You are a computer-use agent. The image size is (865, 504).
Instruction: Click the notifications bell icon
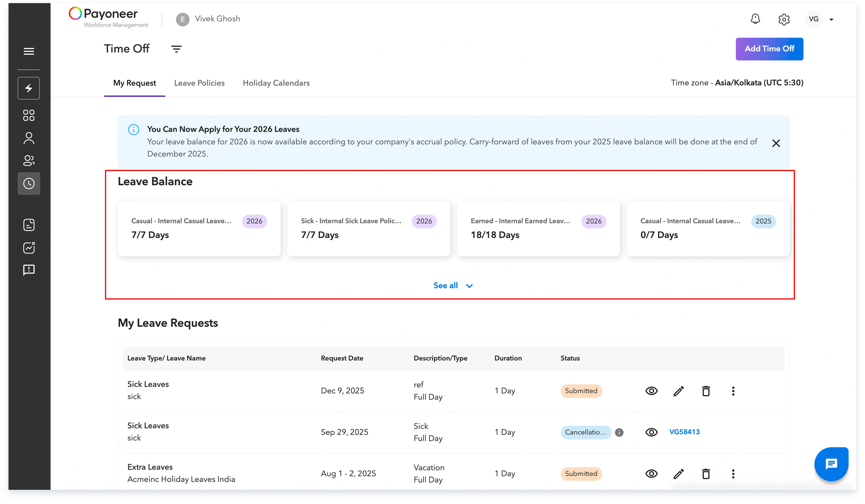pyautogui.click(x=755, y=19)
